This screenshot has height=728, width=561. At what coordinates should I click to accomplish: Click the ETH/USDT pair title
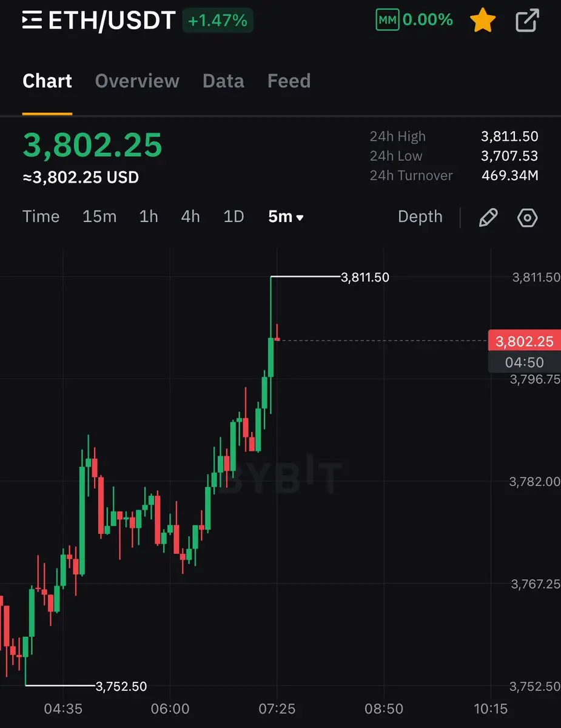pyautogui.click(x=112, y=21)
